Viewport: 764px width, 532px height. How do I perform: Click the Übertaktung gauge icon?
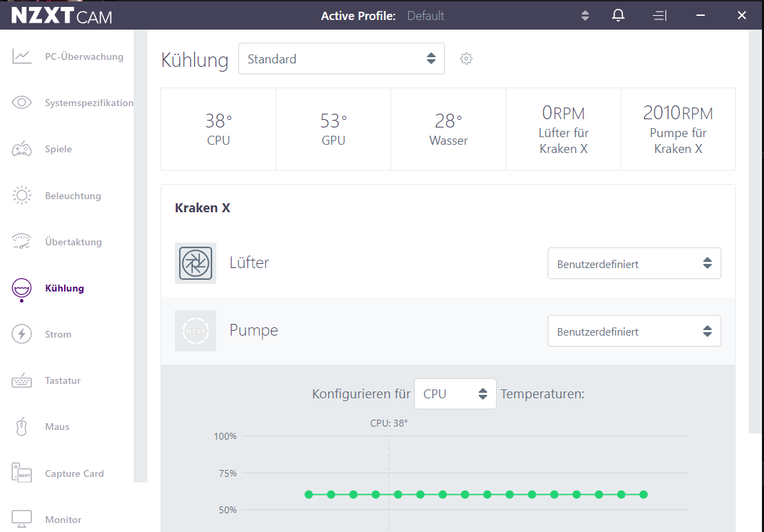point(21,242)
